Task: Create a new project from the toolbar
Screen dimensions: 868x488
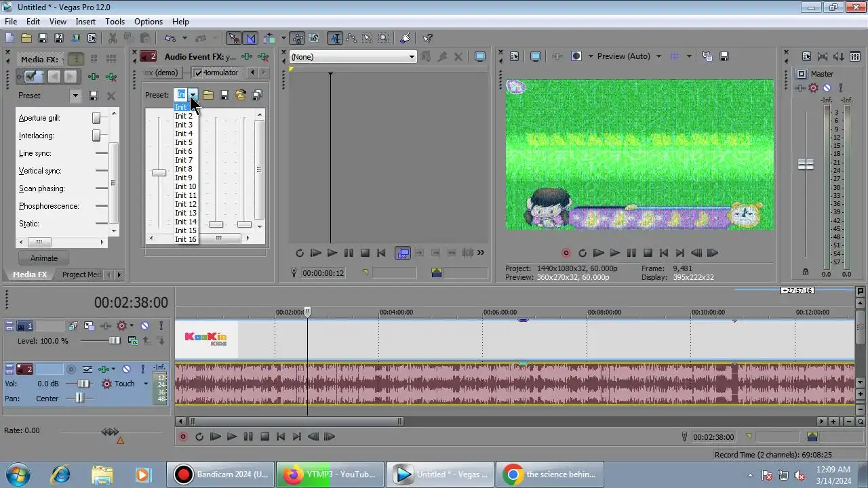Action: 9,38
